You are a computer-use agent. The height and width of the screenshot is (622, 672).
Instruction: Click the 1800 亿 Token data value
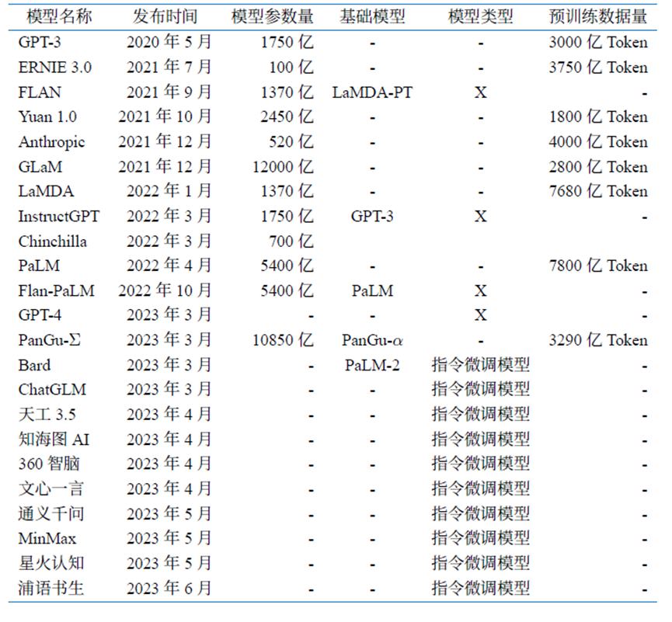[598, 116]
